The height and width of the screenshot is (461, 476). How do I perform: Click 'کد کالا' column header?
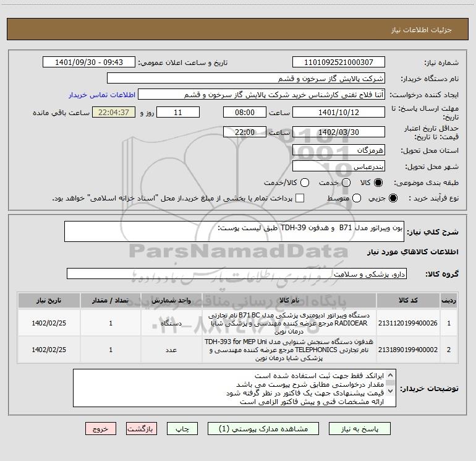[x=408, y=300]
